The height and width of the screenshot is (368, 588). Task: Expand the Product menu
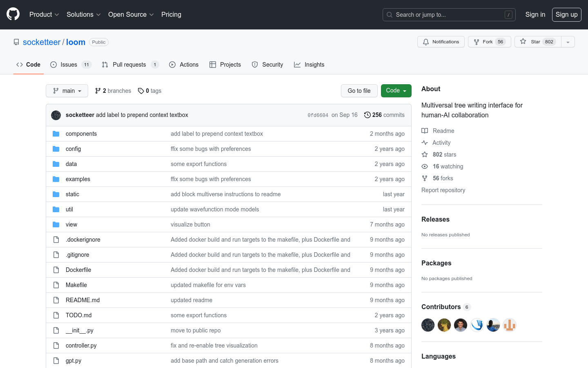click(x=44, y=14)
